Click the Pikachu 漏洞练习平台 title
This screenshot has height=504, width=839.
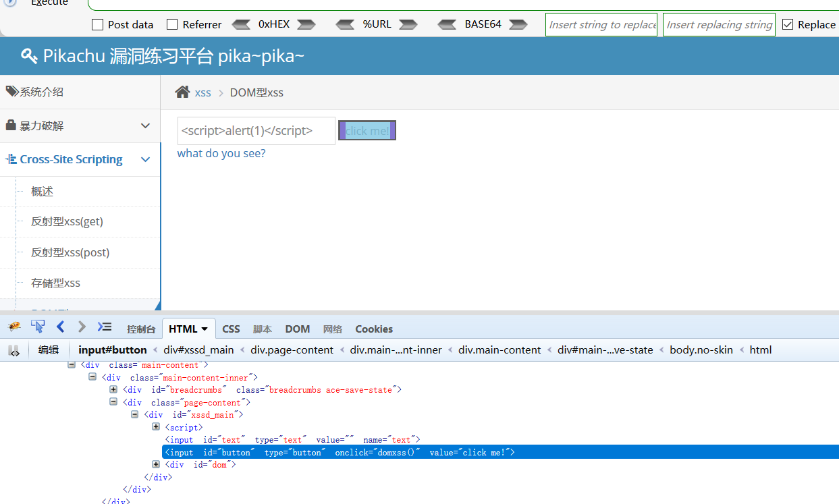pyautogui.click(x=173, y=56)
